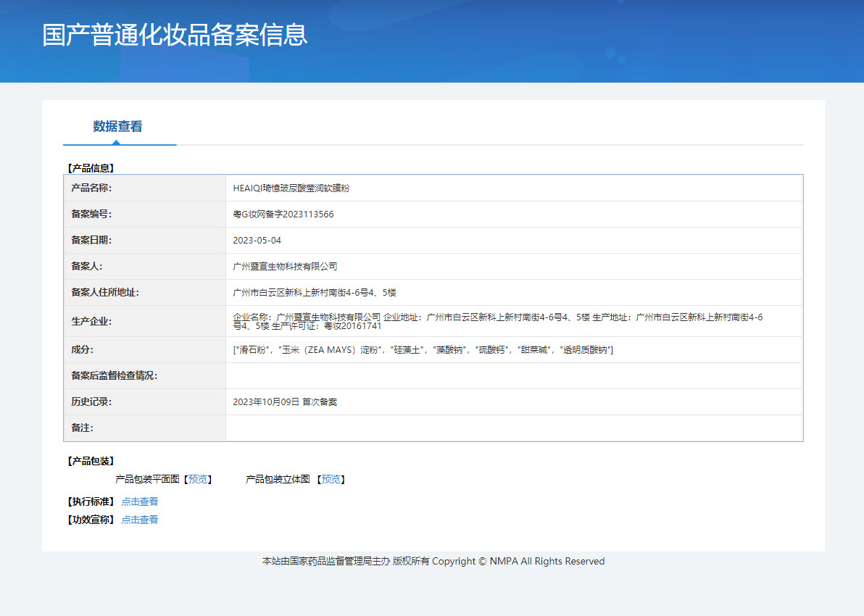Screen dimensions: 864x616
Task: Click the 历史记录 entry 首次备案
Action: click(x=285, y=402)
